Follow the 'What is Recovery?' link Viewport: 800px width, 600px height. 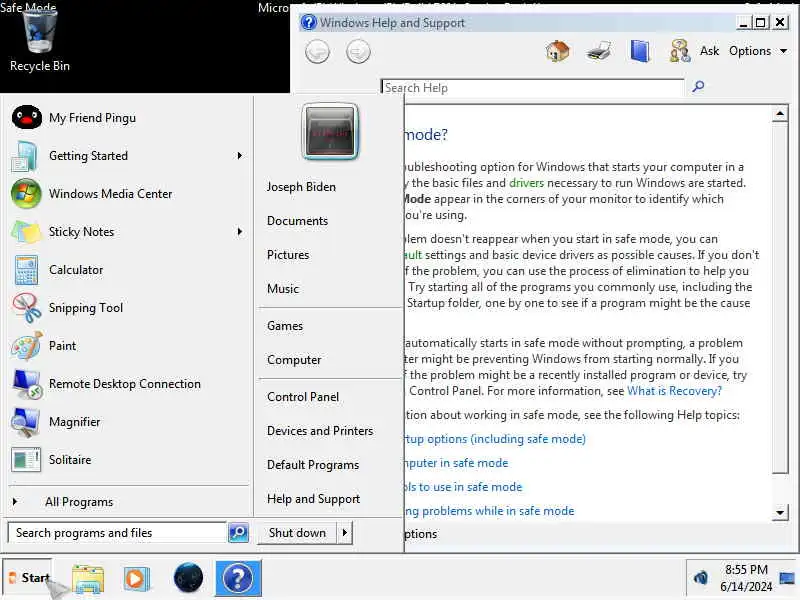tap(674, 391)
